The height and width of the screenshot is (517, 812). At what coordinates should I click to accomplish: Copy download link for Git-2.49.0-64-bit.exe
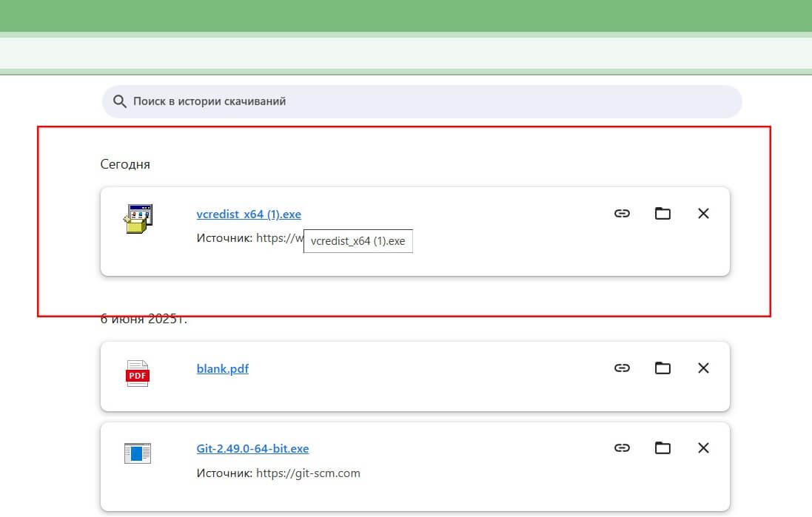coord(622,448)
